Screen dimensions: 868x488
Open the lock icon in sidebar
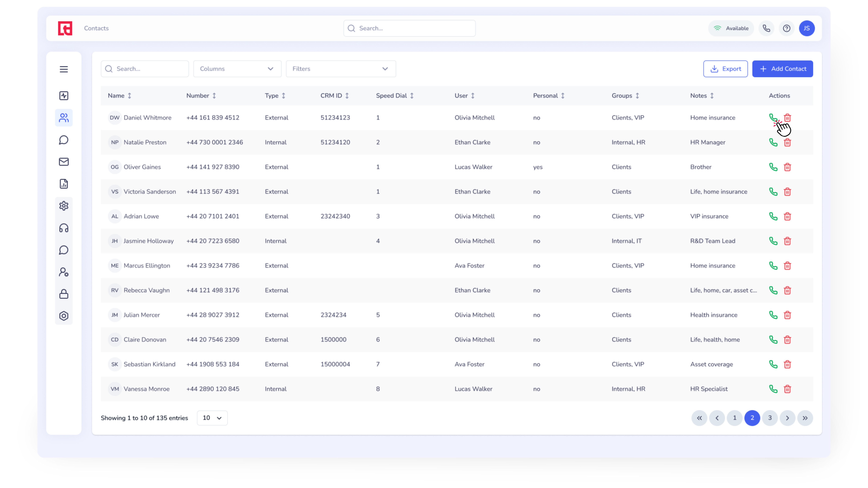[x=64, y=294]
